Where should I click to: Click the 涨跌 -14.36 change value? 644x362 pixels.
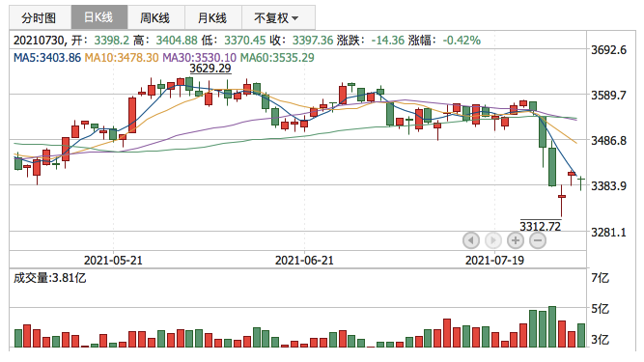[388, 41]
